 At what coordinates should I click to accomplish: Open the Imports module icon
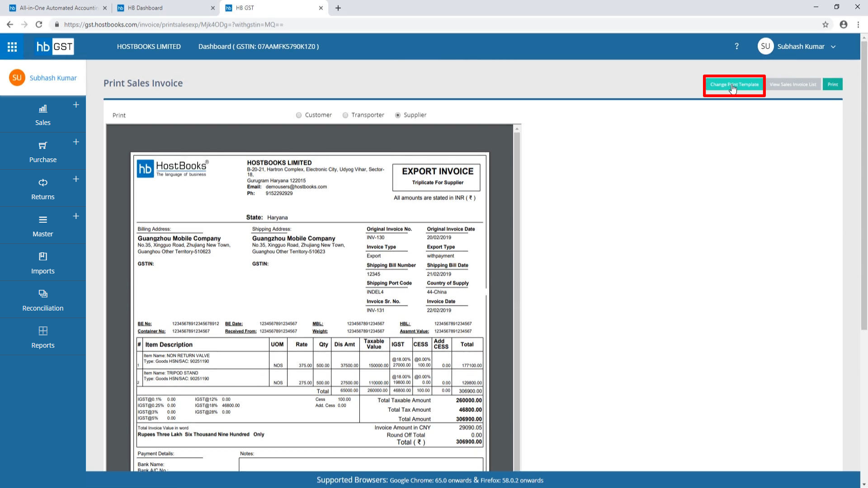point(43,257)
